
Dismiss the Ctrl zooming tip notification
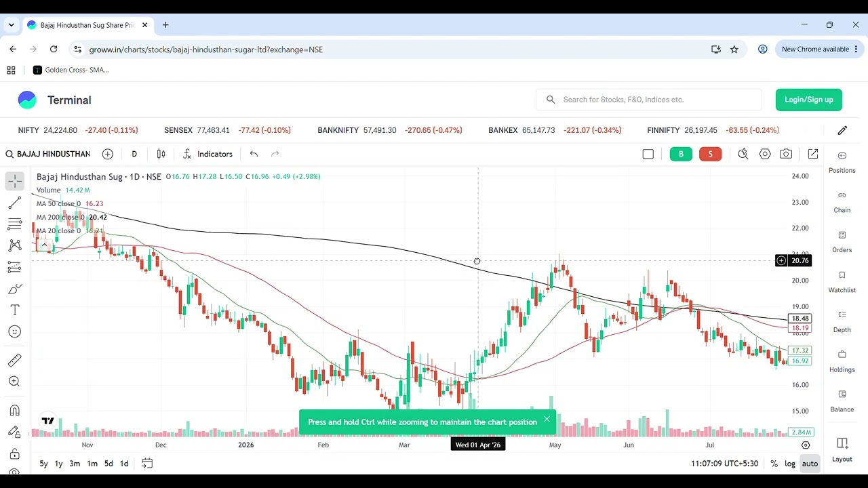click(x=547, y=420)
